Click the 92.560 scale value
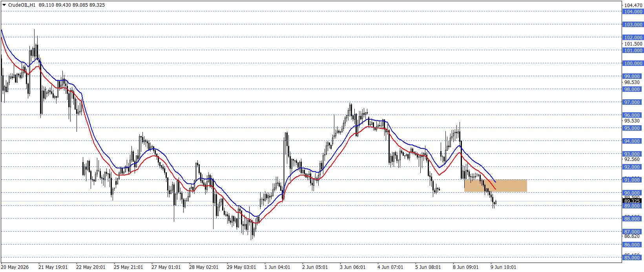Image resolution: width=644 pixels, height=272 pixels. [x=632, y=159]
